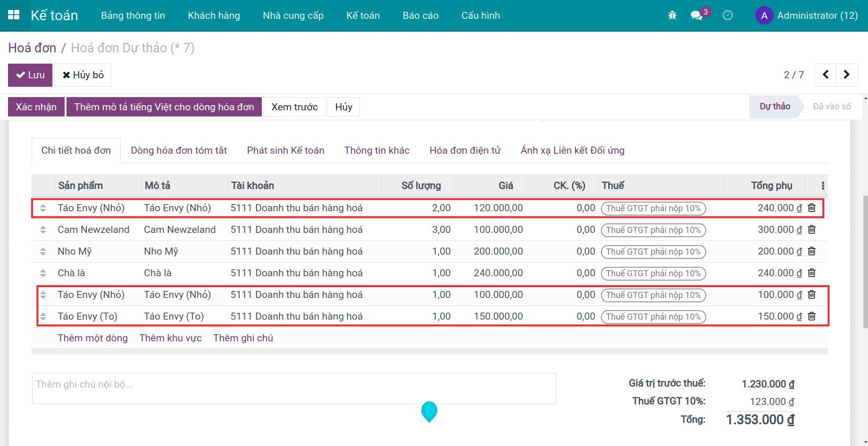The height and width of the screenshot is (446, 868).
Task: Open the activities clock icon
Action: [727, 16]
